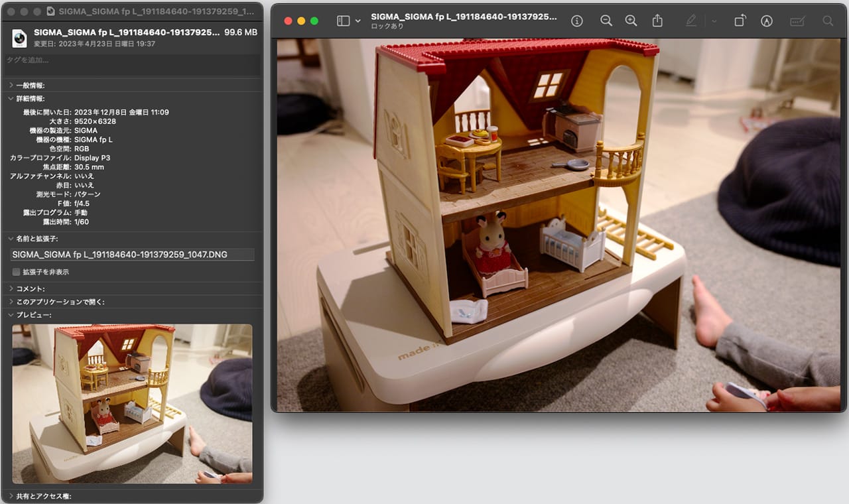Click the DNG filename text field

click(x=133, y=255)
